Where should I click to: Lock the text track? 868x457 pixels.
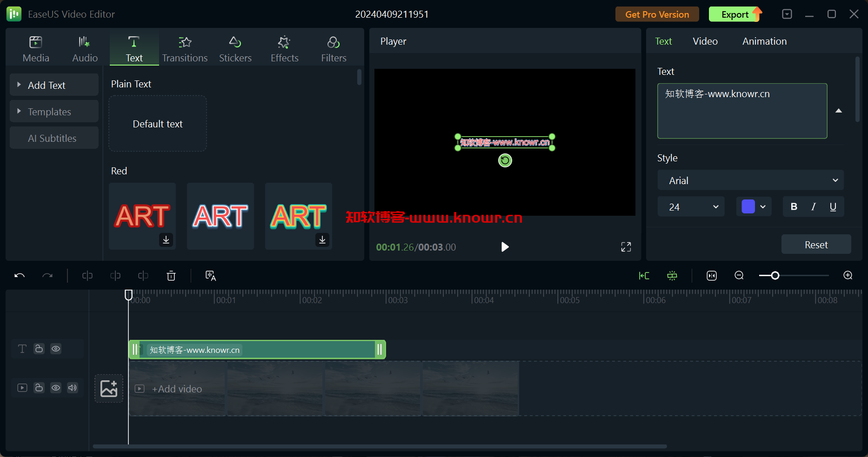point(39,349)
